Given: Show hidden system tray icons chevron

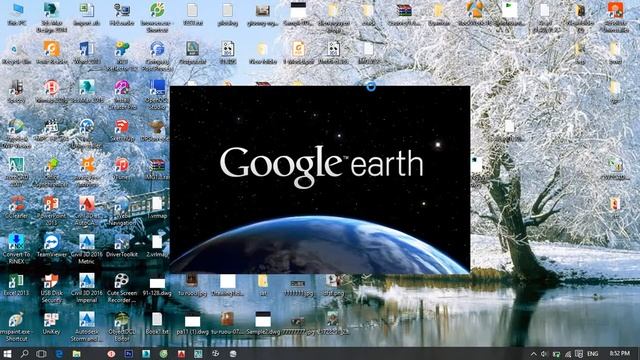Looking at the screenshot, I should pos(533,354).
